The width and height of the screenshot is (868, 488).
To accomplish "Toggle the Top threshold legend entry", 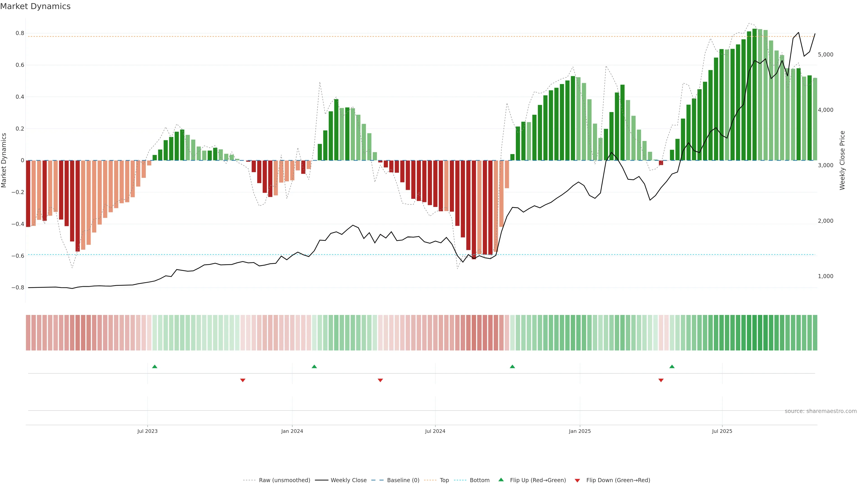I will pyautogui.click(x=444, y=480).
